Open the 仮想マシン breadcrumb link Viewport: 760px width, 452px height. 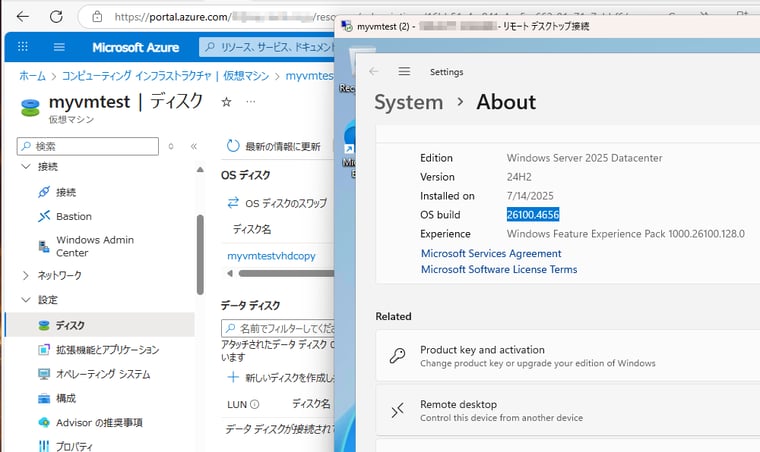click(246, 76)
